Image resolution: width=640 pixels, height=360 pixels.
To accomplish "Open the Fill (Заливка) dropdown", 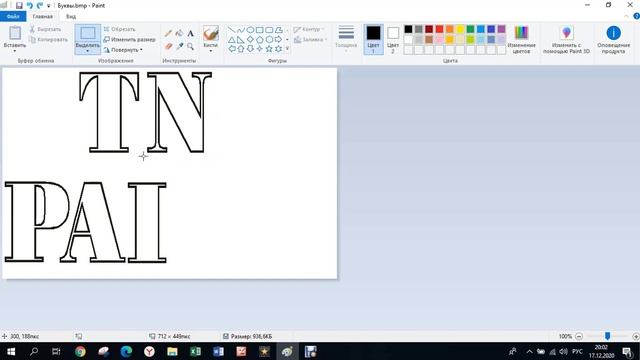I will pyautogui.click(x=310, y=40).
